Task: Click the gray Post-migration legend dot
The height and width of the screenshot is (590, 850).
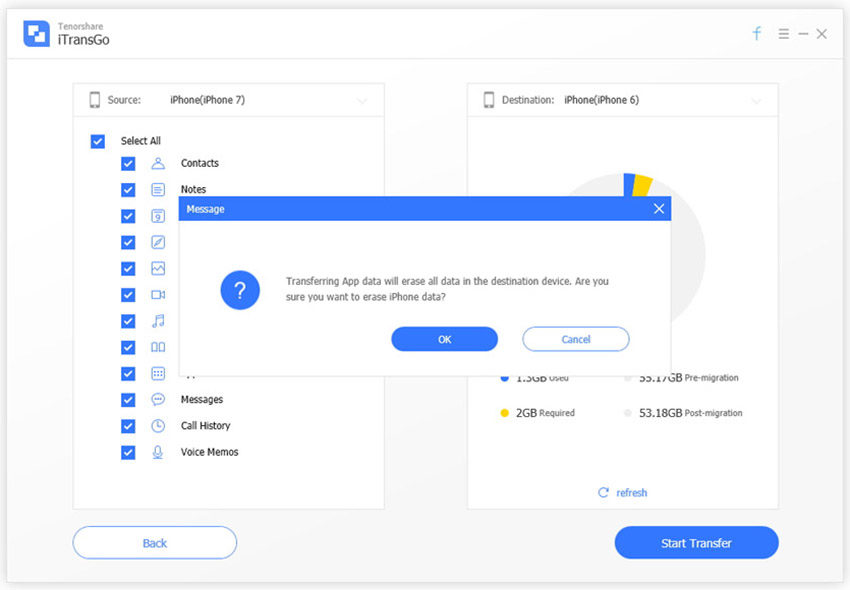Action: (x=628, y=413)
